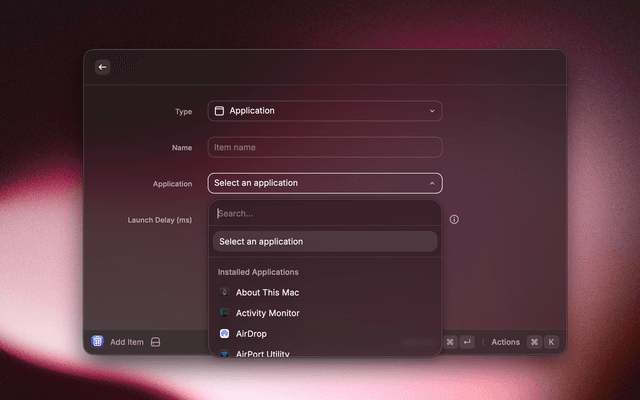Click the window icon in Type field

219,111
